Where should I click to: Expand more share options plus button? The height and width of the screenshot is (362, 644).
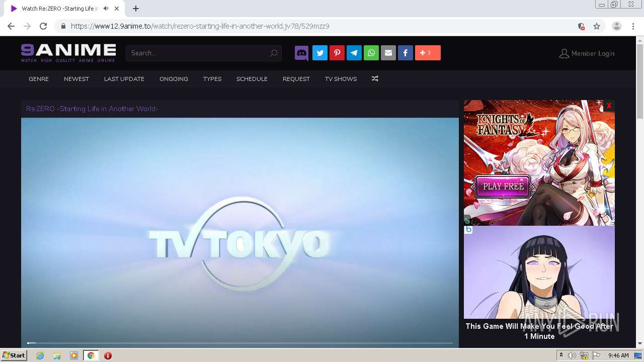428,53
